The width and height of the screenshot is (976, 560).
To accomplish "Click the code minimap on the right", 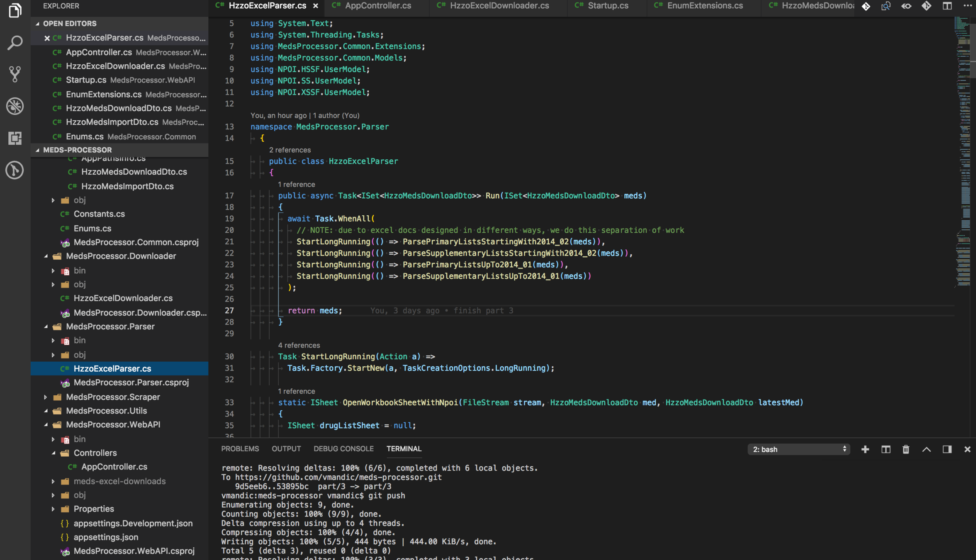I will [x=962, y=166].
